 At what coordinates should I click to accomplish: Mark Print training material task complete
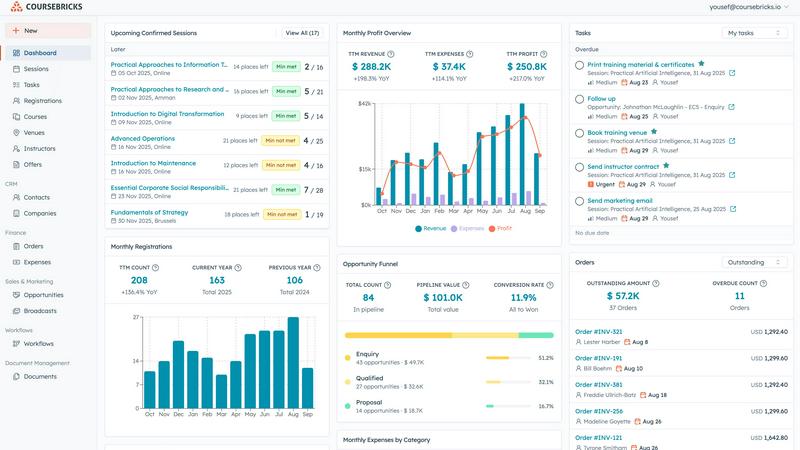click(580, 65)
